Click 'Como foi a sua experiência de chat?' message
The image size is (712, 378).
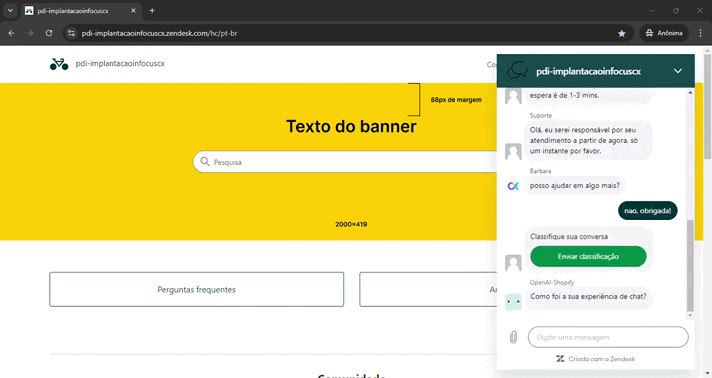[x=588, y=297]
